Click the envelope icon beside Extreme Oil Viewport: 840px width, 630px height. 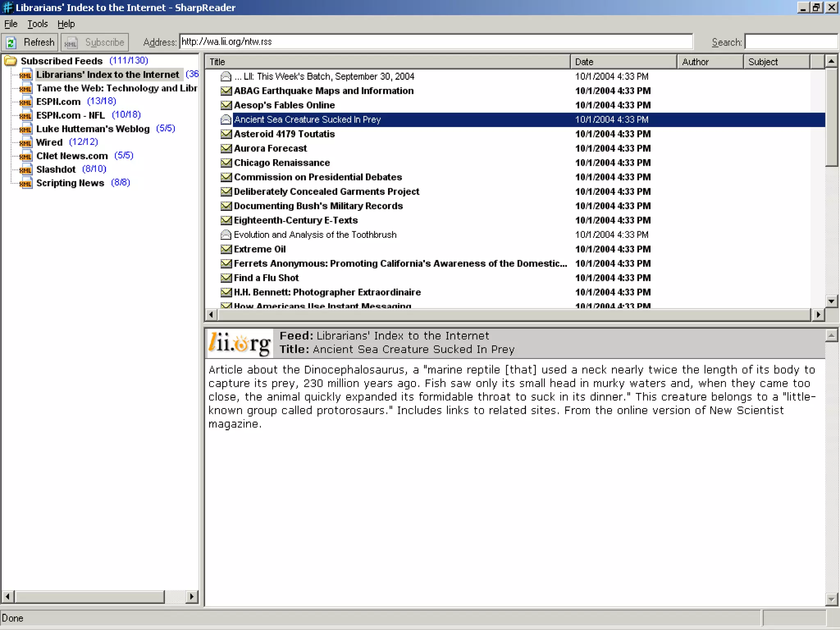[x=226, y=249]
